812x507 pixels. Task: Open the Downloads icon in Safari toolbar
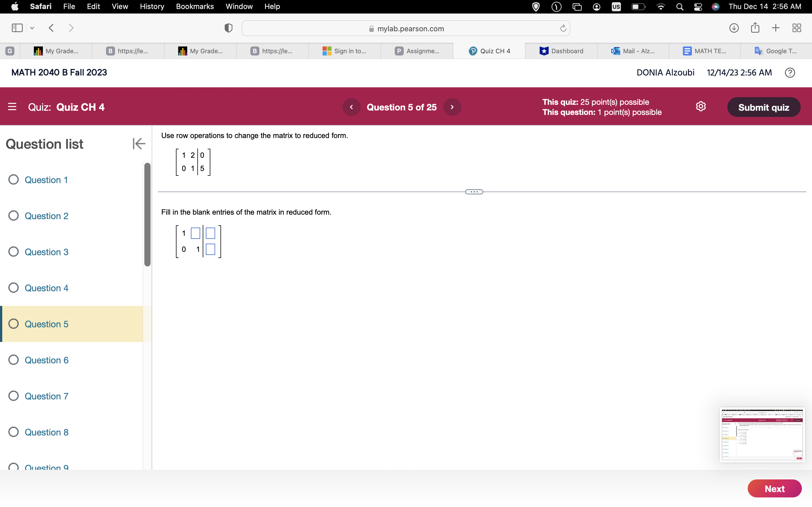click(x=734, y=28)
